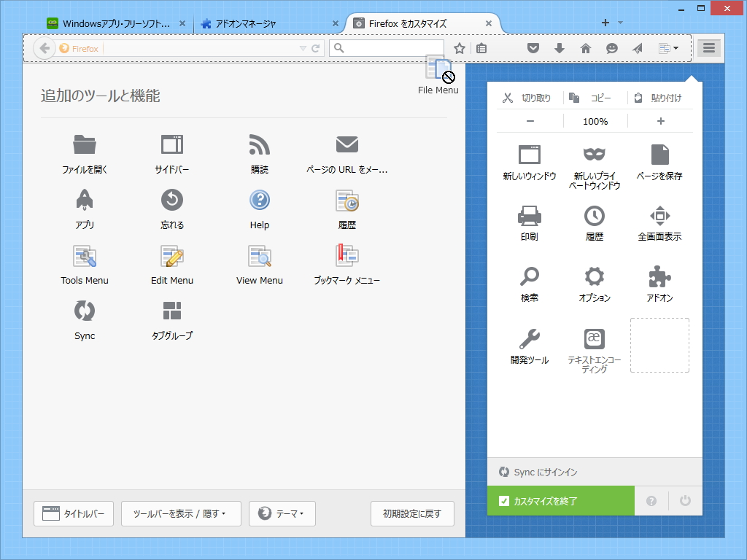Click the Subscribe (購読) RSS icon
This screenshot has height=560, width=747.
click(260, 144)
